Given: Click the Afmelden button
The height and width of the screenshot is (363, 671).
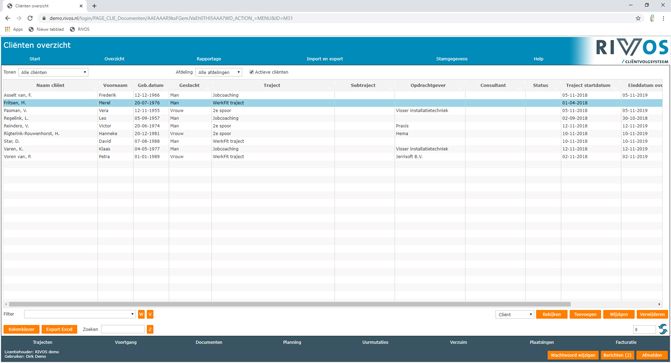Looking at the screenshot, I should pos(652,355).
